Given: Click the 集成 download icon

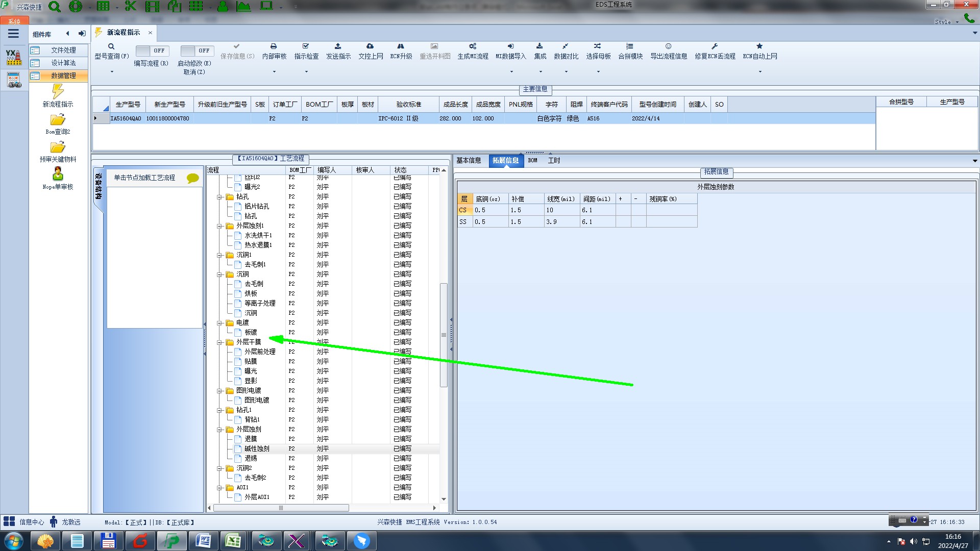Looking at the screenshot, I should click(540, 46).
